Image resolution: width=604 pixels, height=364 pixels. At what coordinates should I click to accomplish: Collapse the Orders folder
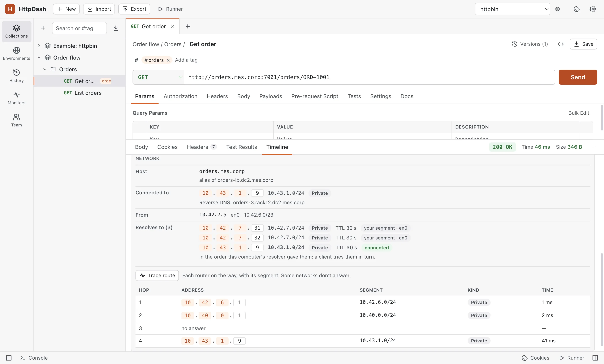point(45,69)
